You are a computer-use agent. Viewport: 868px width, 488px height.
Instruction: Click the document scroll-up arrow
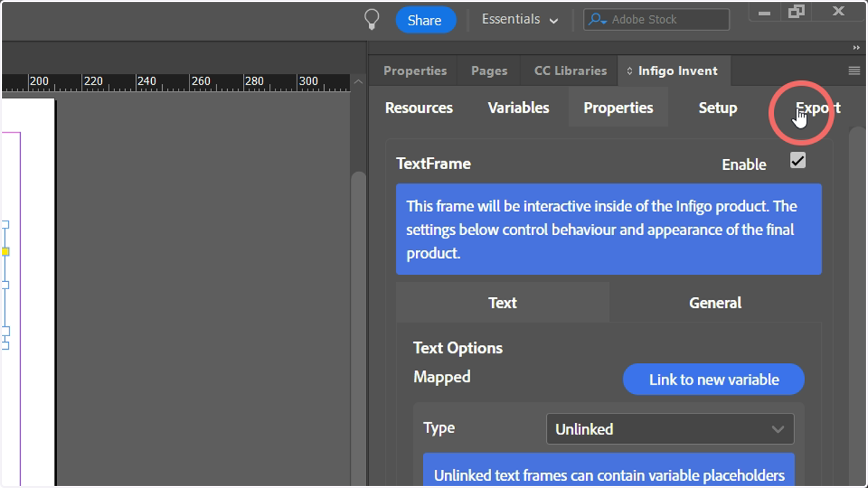click(x=357, y=82)
